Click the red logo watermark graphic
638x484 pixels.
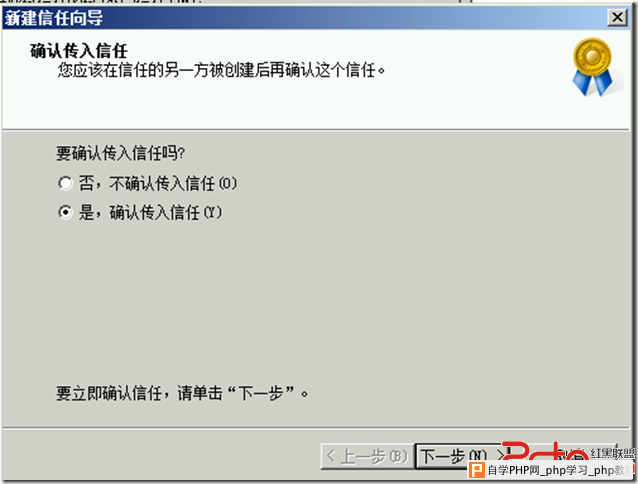pyautogui.click(x=545, y=452)
